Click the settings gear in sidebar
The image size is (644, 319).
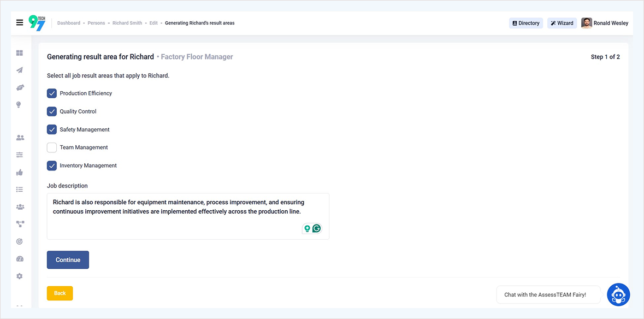coord(20,276)
